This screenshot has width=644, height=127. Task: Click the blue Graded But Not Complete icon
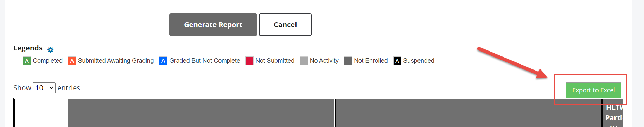click(163, 61)
